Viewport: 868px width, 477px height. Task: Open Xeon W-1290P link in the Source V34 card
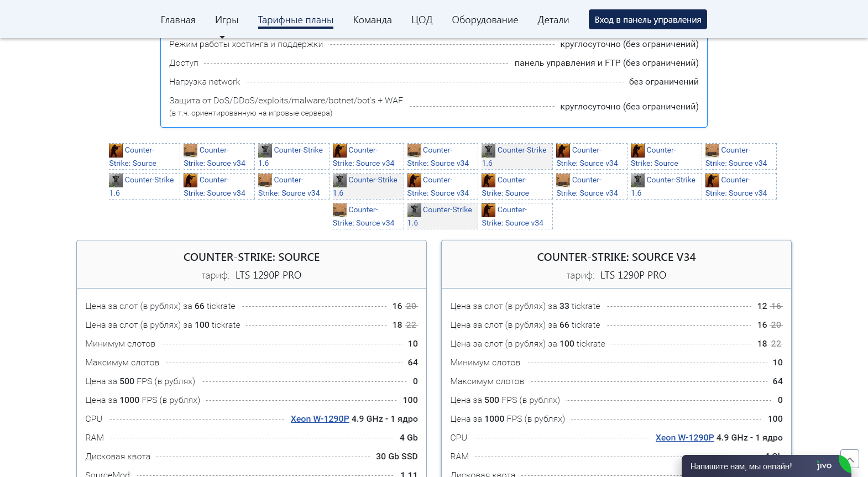684,438
